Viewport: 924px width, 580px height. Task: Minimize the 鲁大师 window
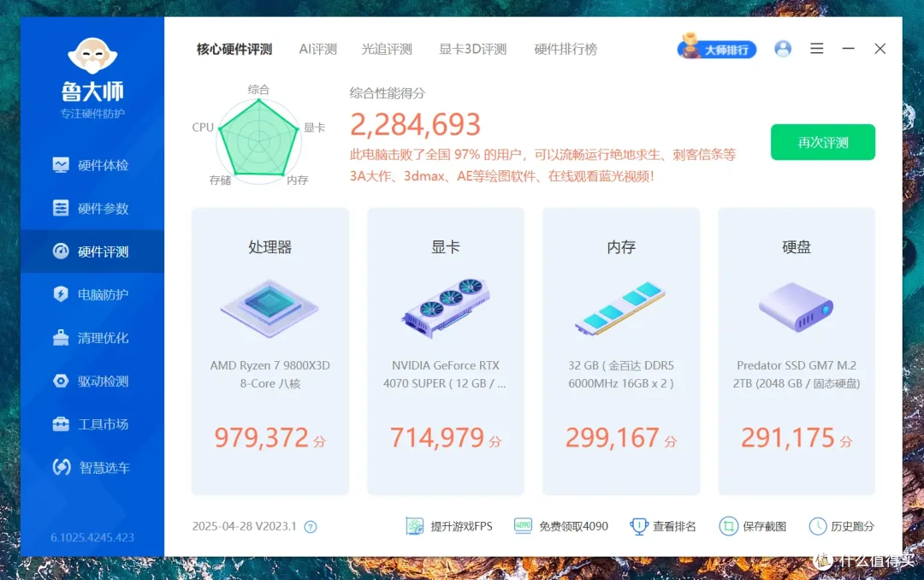point(849,48)
